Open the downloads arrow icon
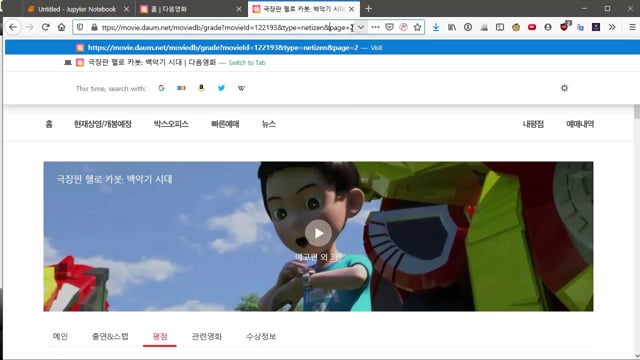This screenshot has height=360, width=640. [436, 27]
